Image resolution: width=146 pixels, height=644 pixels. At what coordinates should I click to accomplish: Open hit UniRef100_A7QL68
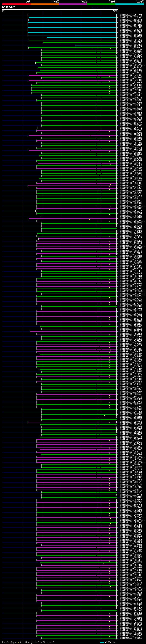coord(131,17)
